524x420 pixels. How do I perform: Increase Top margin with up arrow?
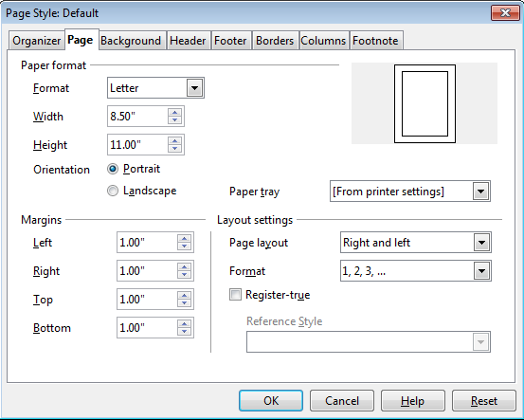point(184,295)
